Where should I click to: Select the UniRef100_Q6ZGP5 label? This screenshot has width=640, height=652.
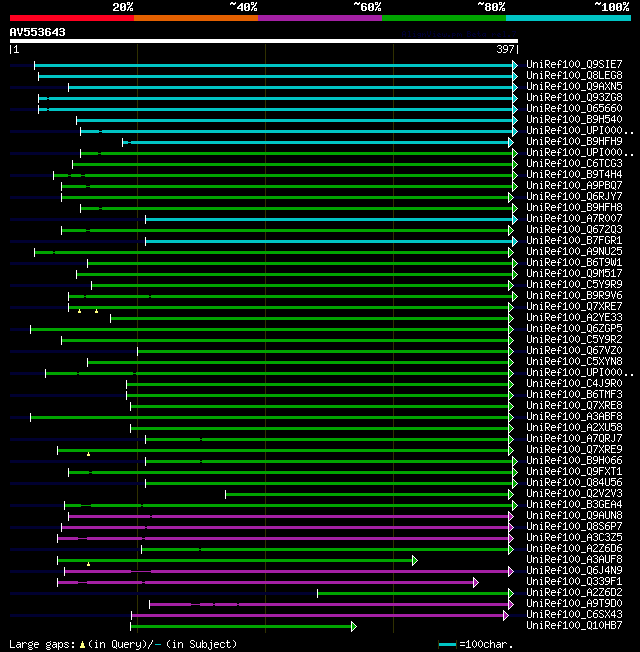pos(574,328)
